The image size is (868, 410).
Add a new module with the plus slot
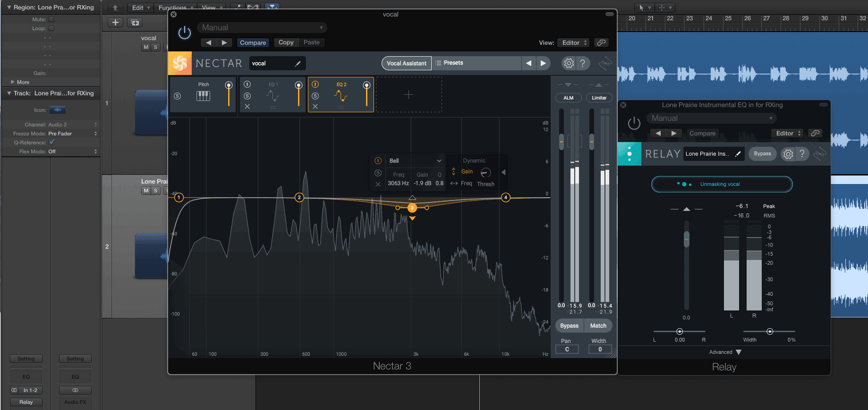[x=409, y=95]
